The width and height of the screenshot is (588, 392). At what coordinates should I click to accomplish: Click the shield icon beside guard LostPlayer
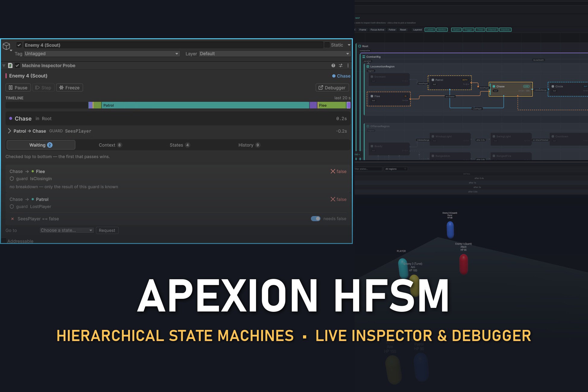12,207
